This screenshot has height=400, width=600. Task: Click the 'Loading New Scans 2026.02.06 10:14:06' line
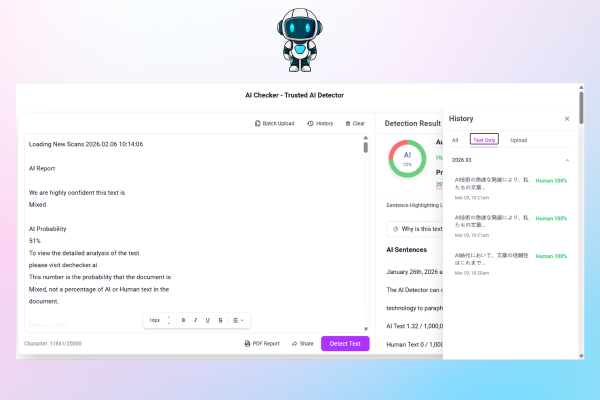(x=86, y=144)
